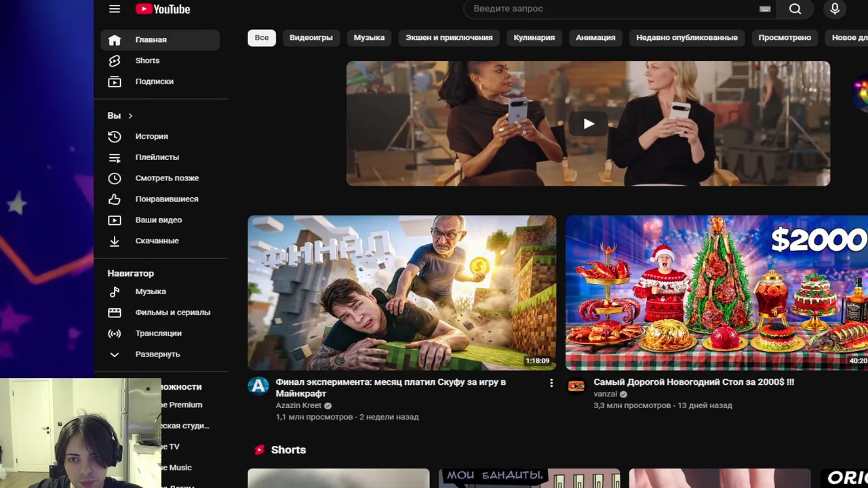Click the search input field
The width and height of the screenshot is (868, 488).
(610, 9)
